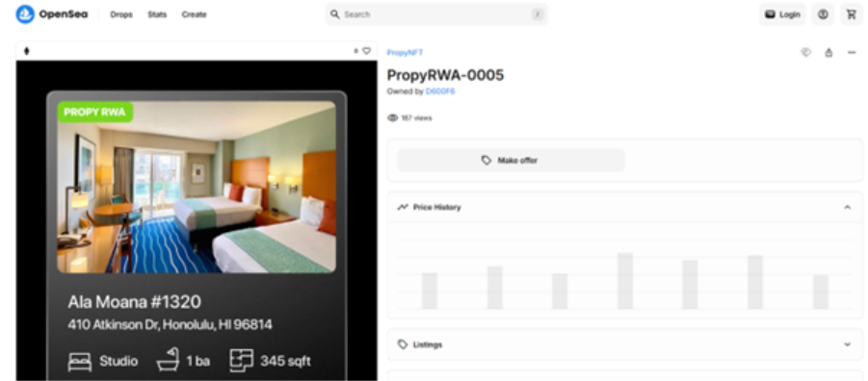Focus the Search input field
868x381 pixels.
[x=436, y=14]
